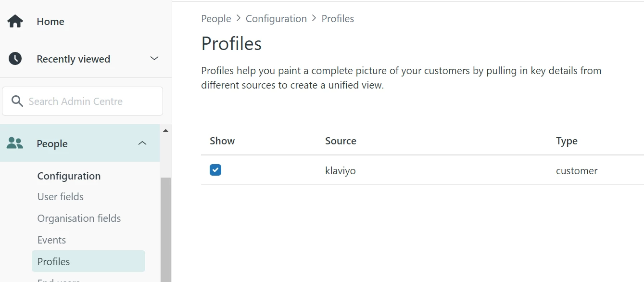The width and height of the screenshot is (644, 282).
Task: Go to Events configuration page
Action: coord(52,240)
